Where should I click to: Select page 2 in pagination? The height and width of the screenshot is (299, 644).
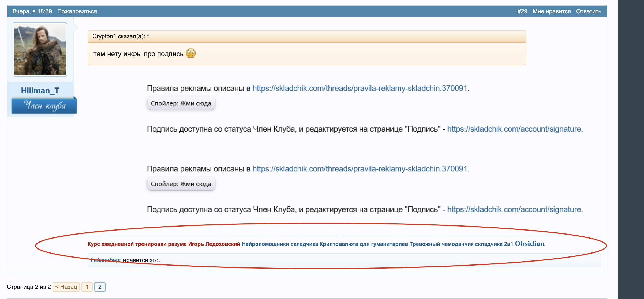pyautogui.click(x=100, y=287)
